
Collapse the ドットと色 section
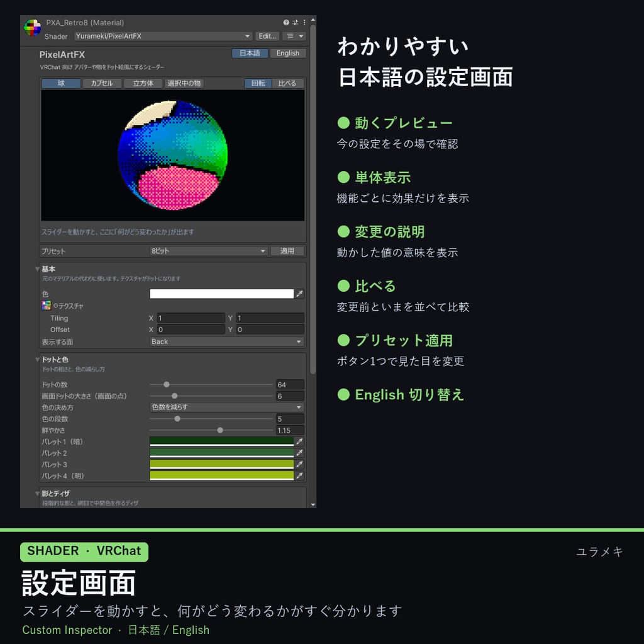tap(37, 360)
